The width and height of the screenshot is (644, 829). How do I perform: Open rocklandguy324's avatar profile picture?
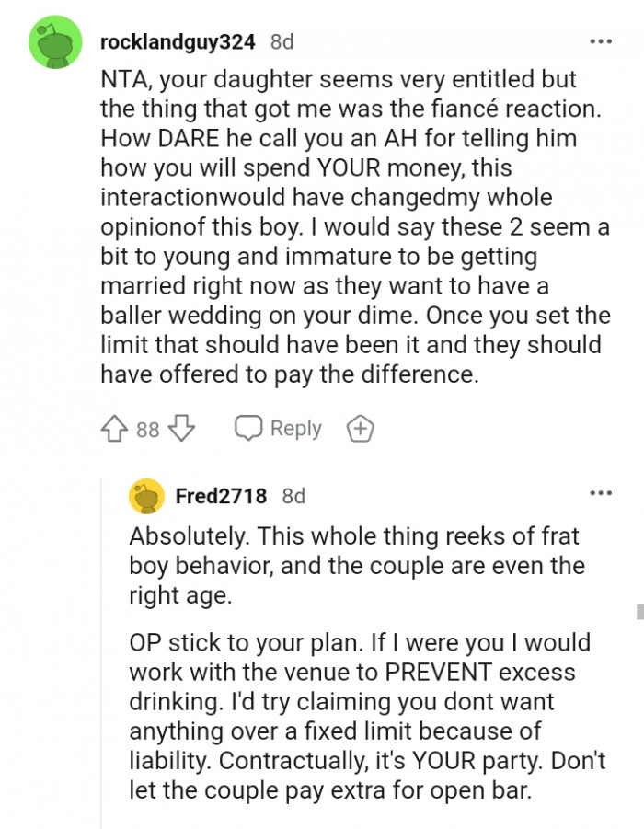pos(53,41)
